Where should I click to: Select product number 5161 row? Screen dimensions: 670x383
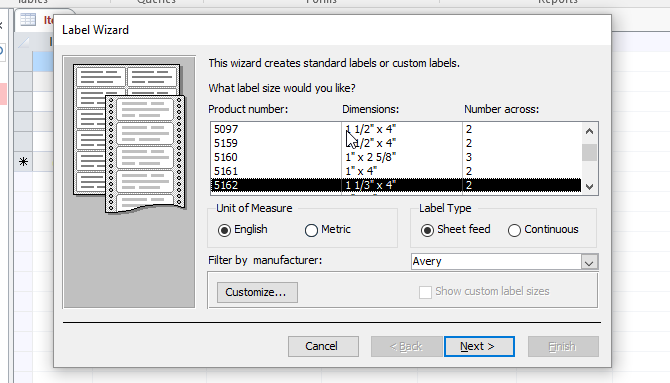tap(396, 171)
